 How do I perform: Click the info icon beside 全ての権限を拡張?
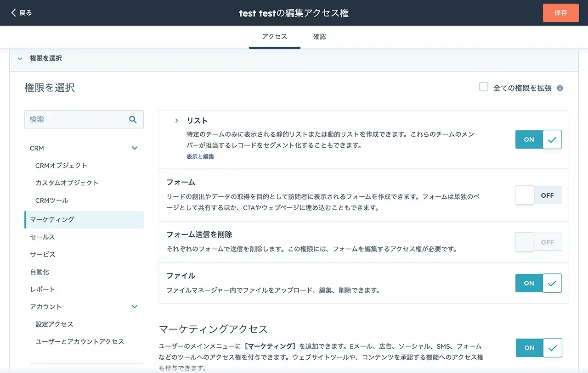pyautogui.click(x=560, y=88)
